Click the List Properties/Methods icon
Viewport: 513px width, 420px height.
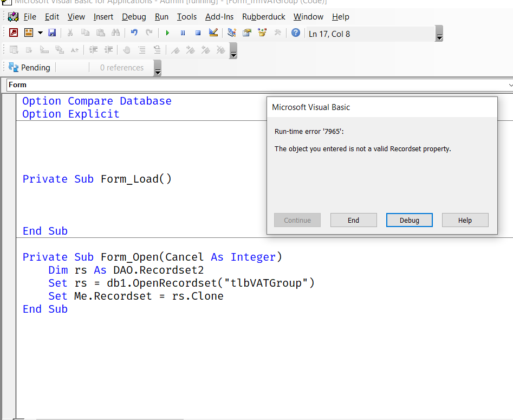pos(14,50)
